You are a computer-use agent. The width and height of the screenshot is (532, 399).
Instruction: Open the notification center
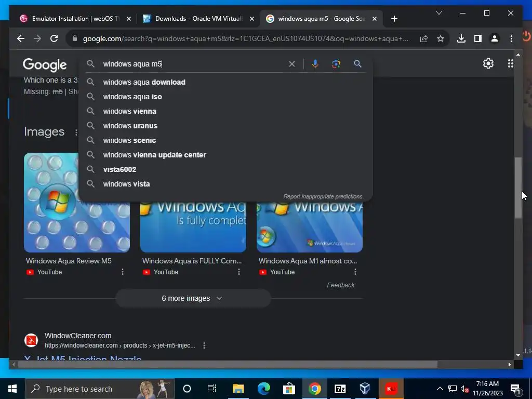point(516,389)
